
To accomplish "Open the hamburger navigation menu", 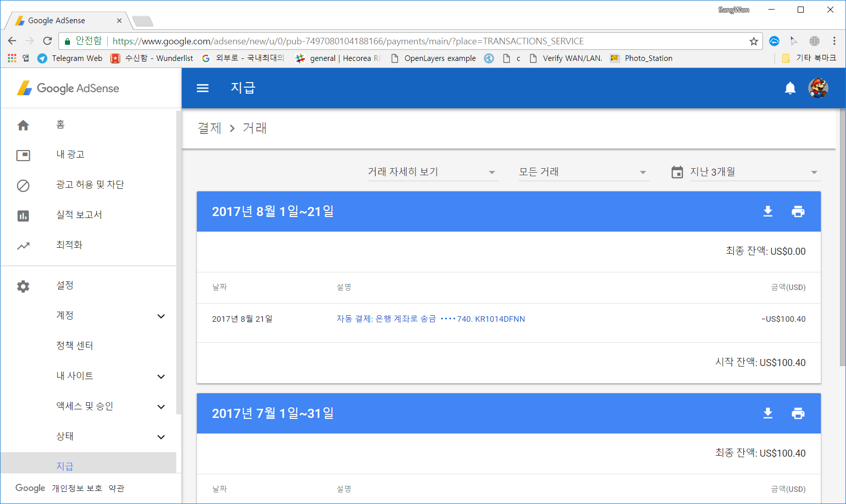I will (x=202, y=88).
